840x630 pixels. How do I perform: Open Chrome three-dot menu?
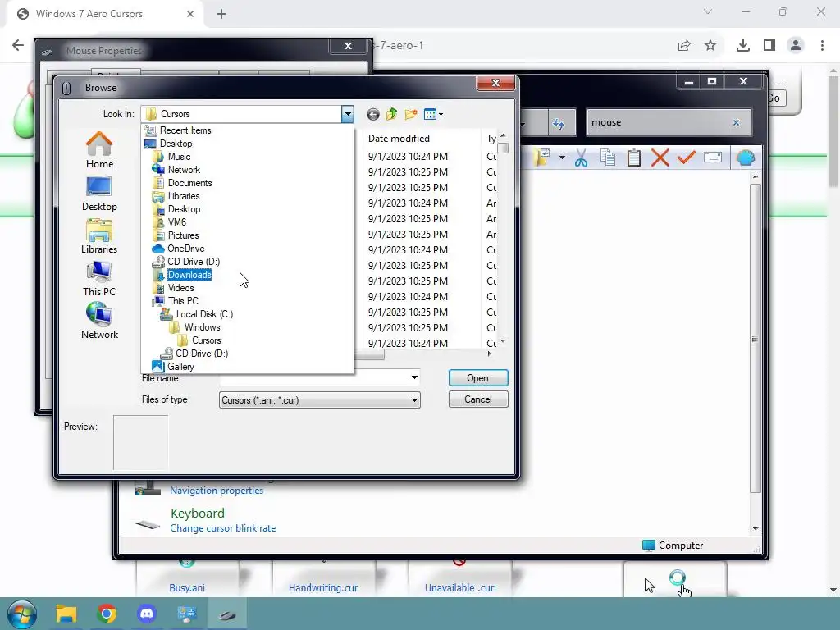pyautogui.click(x=822, y=46)
